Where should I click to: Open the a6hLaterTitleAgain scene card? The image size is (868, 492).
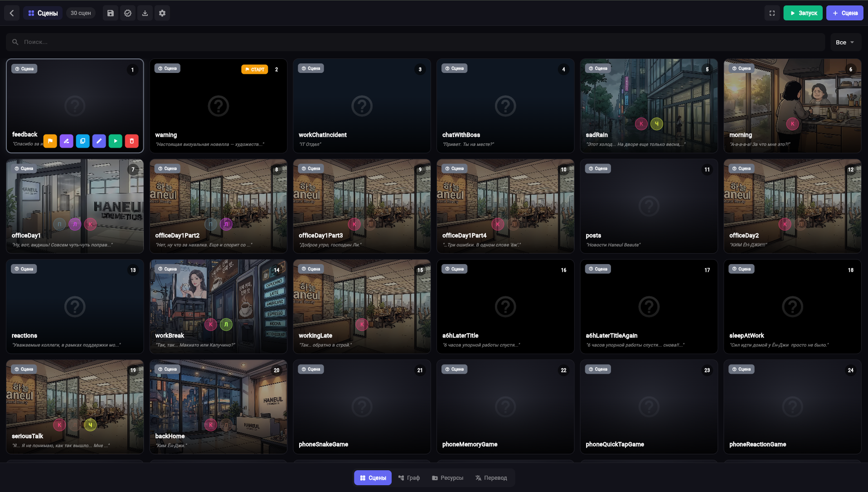[x=649, y=307]
